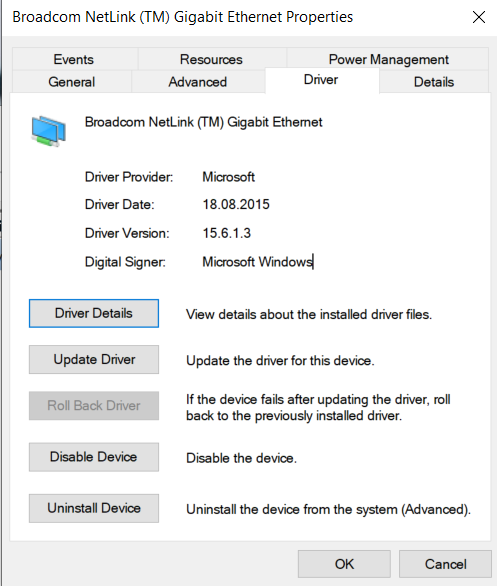Dismiss the dialog with Cancel
Screen dimensions: 497x586
click(445, 564)
